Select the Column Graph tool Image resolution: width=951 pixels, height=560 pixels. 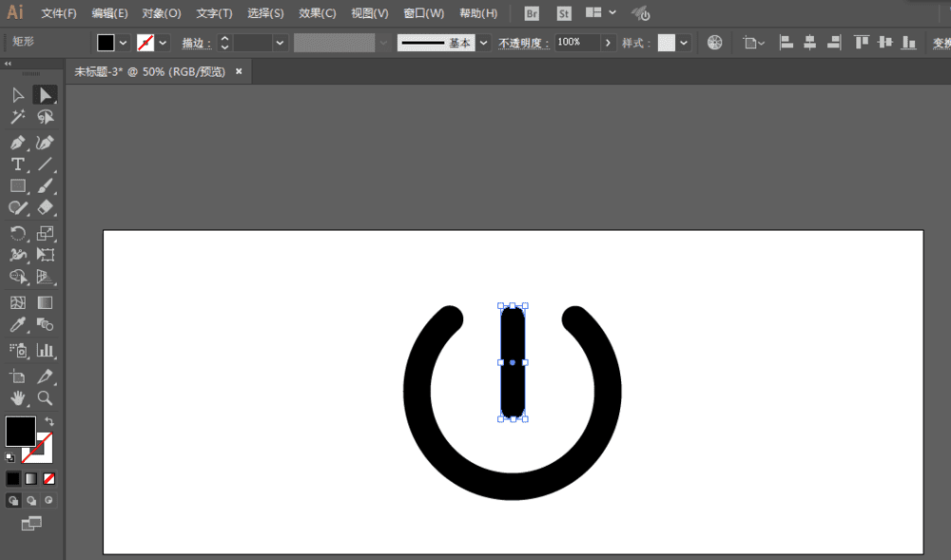45,350
